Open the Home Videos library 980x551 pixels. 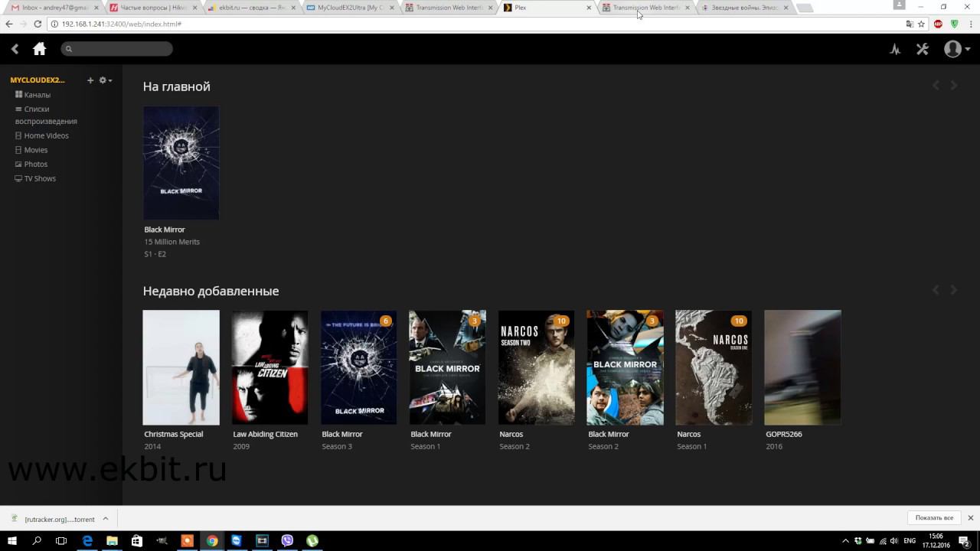(42, 135)
